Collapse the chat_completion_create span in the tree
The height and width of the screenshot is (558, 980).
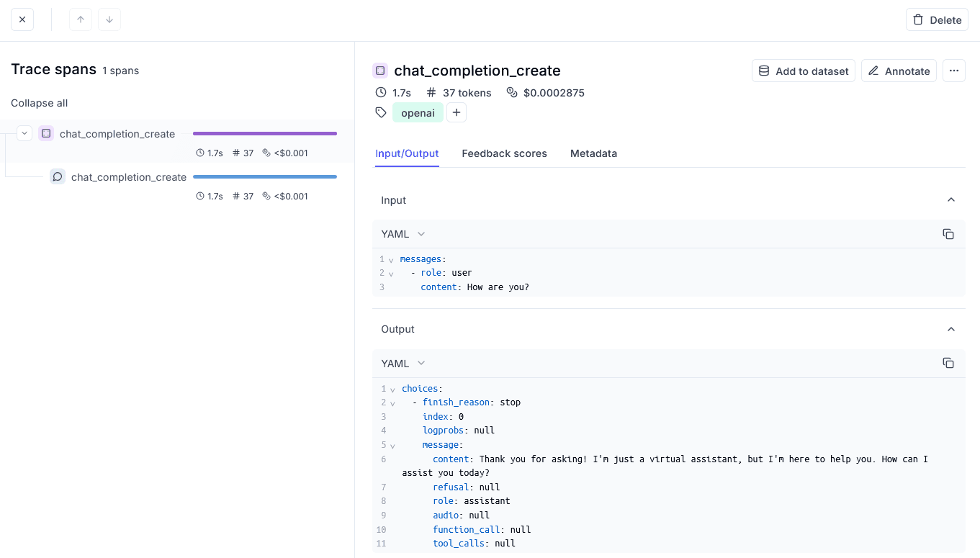pos(24,133)
